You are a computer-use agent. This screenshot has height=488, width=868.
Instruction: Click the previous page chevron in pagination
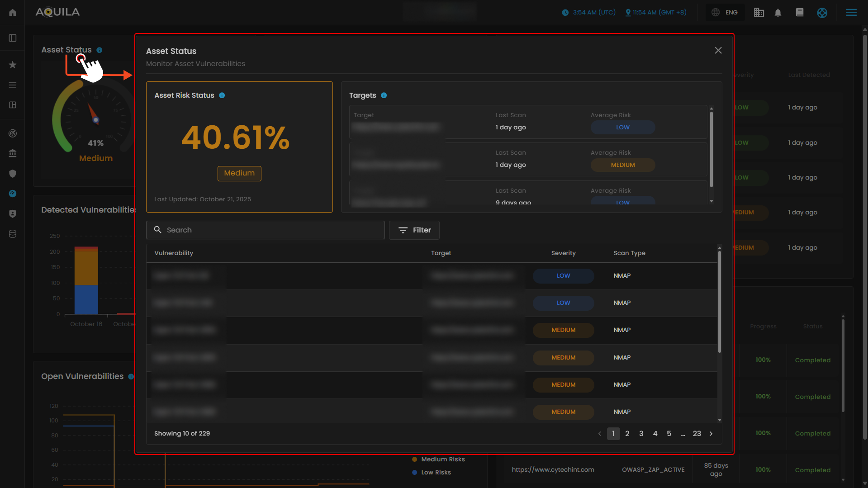599,434
